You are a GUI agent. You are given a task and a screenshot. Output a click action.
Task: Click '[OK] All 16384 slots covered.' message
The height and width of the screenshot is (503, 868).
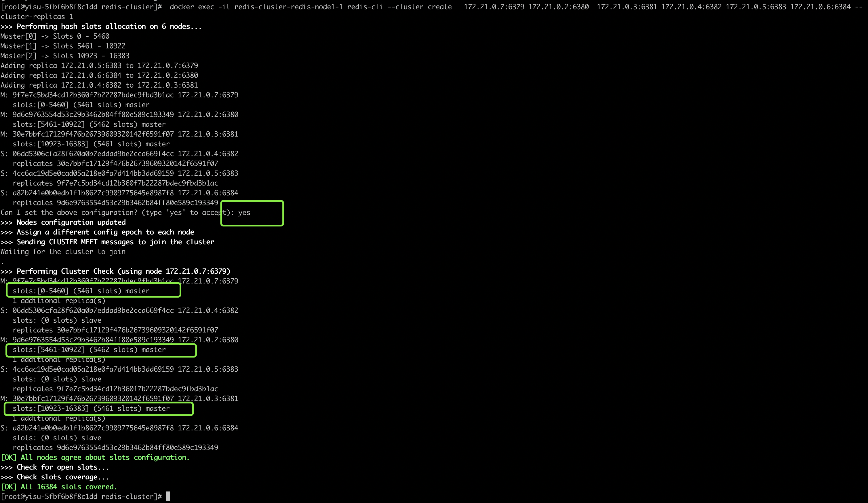[59, 487]
